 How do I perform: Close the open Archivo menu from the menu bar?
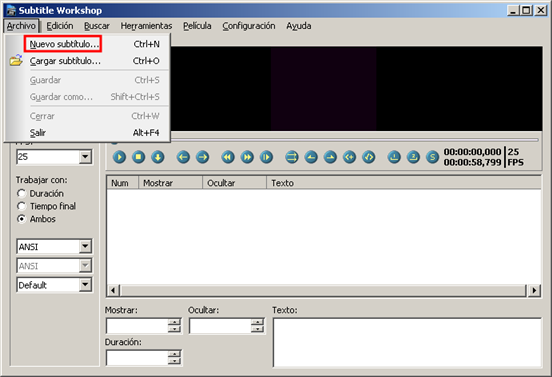tap(21, 26)
